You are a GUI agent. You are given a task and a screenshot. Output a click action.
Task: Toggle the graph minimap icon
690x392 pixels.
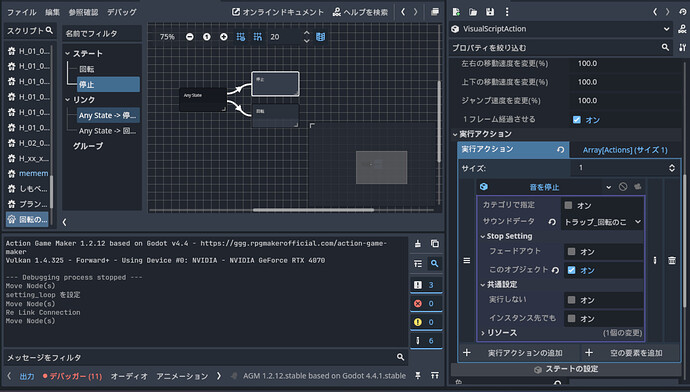coord(320,37)
